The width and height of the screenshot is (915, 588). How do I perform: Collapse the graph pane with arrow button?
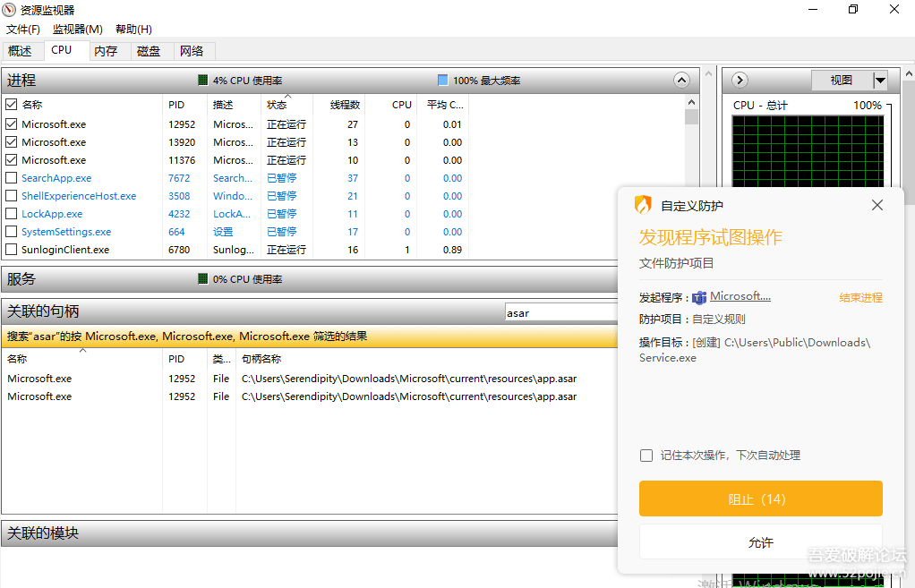tap(740, 80)
